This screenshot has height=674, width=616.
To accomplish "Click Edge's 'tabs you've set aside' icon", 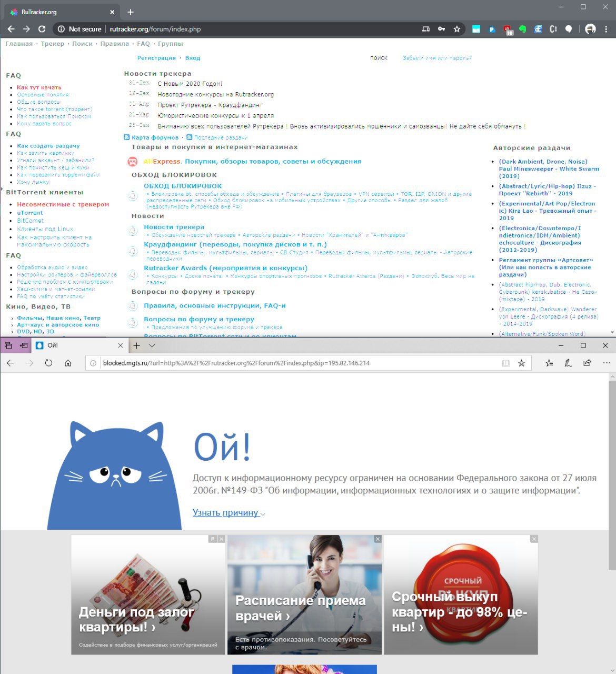I will point(8,345).
